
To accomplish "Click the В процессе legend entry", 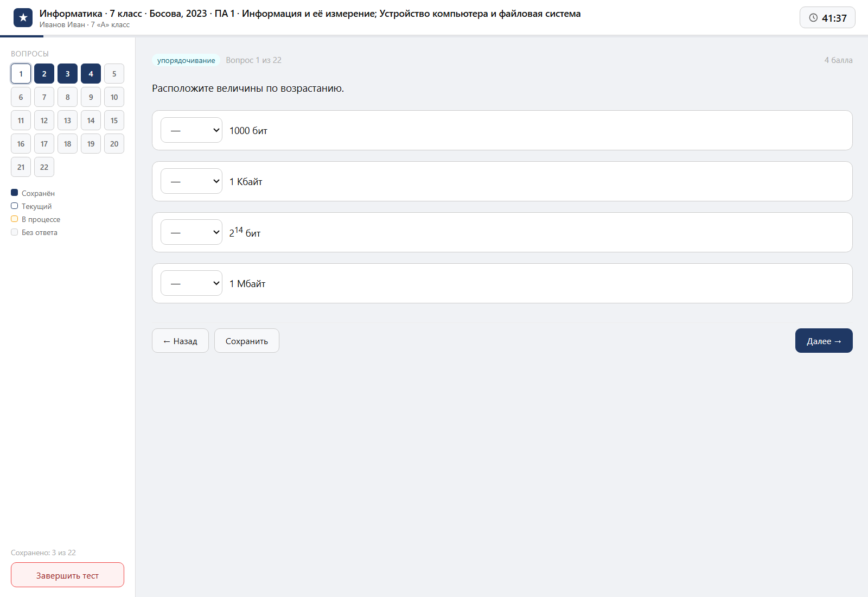I will [36, 219].
